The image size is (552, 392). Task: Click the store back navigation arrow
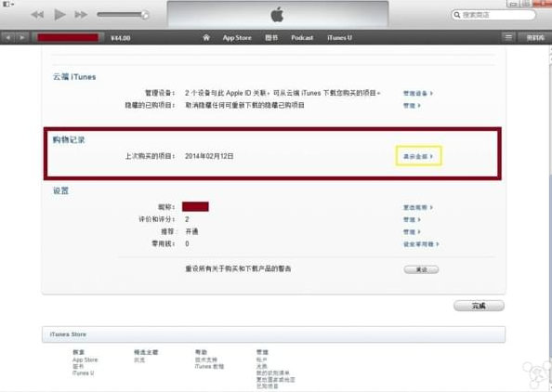point(7,37)
